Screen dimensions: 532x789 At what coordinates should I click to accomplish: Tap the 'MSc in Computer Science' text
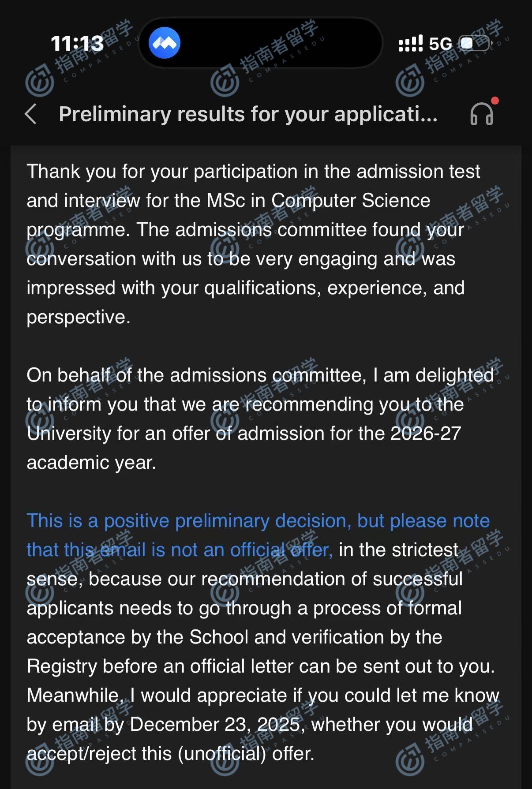[x=318, y=201]
